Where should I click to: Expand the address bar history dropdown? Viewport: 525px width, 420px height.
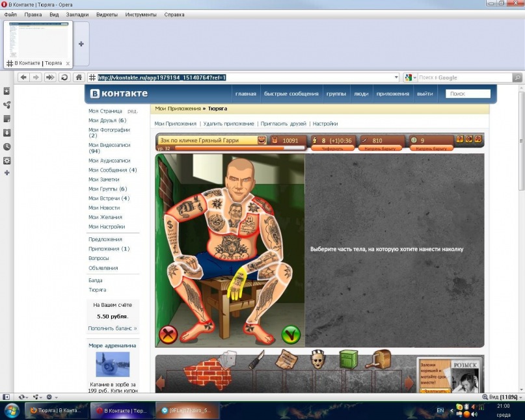396,77
